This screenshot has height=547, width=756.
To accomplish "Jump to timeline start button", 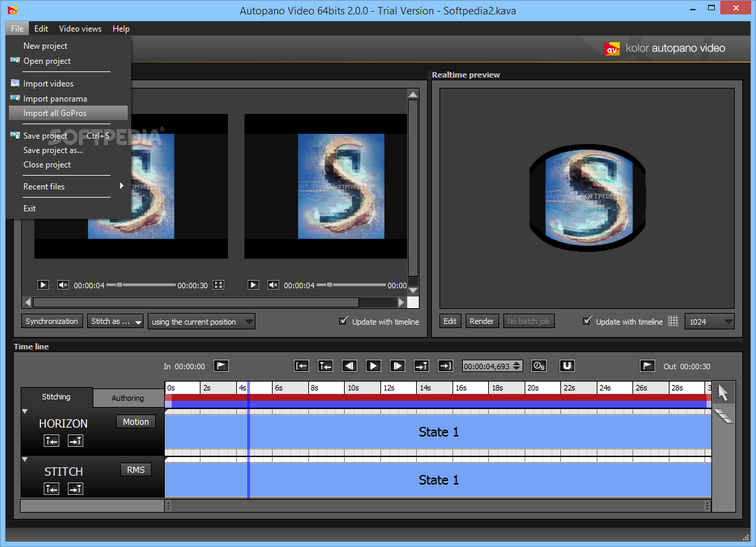I will 301,366.
